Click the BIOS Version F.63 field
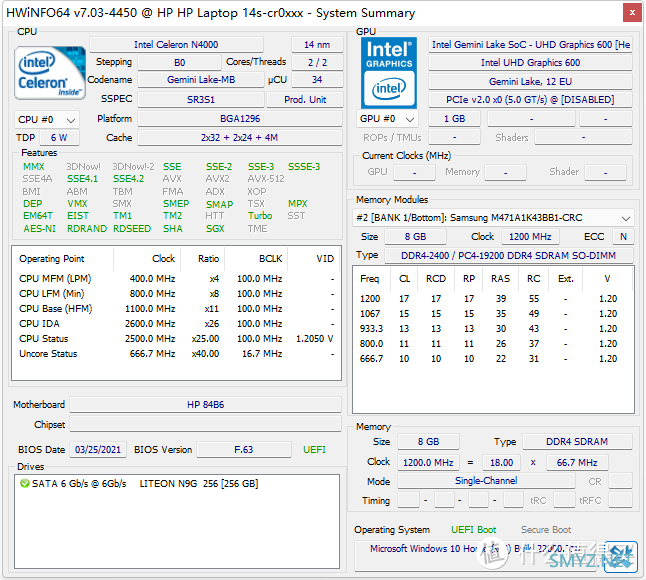646x580 pixels. pos(243,449)
